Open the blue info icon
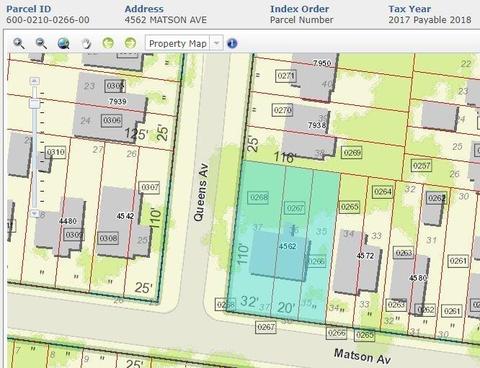 tap(232, 43)
